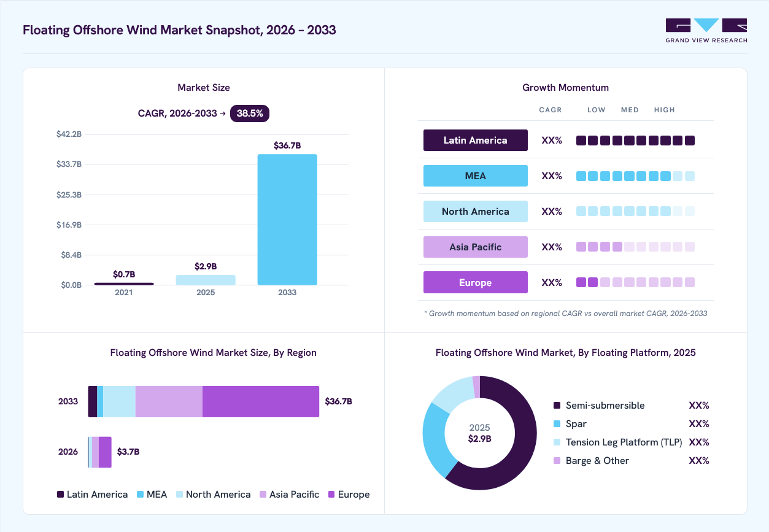
Task: Click the Latin America legend swatch
Action: (x=60, y=494)
